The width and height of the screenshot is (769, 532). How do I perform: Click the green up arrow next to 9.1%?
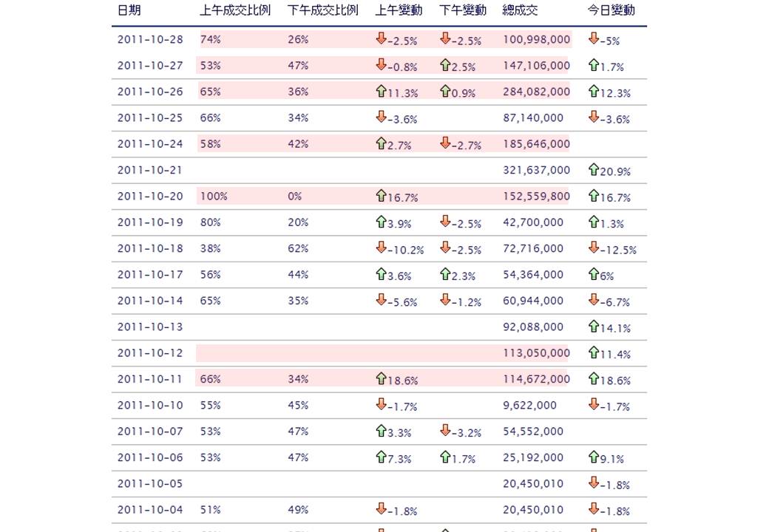(594, 456)
